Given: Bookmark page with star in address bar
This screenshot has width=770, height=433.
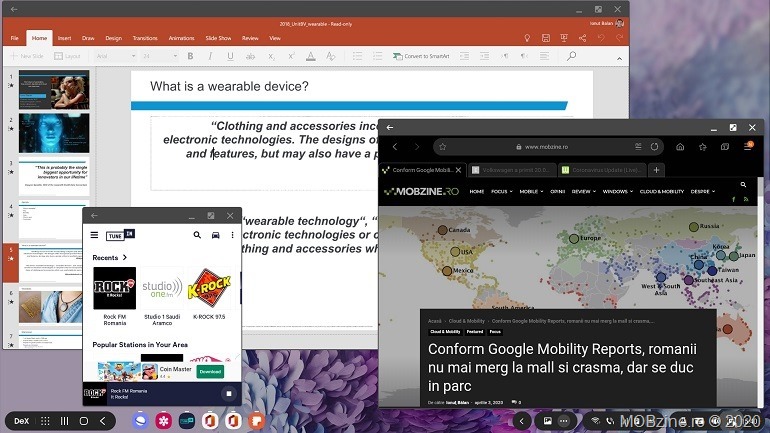Looking at the screenshot, I should tap(442, 147).
